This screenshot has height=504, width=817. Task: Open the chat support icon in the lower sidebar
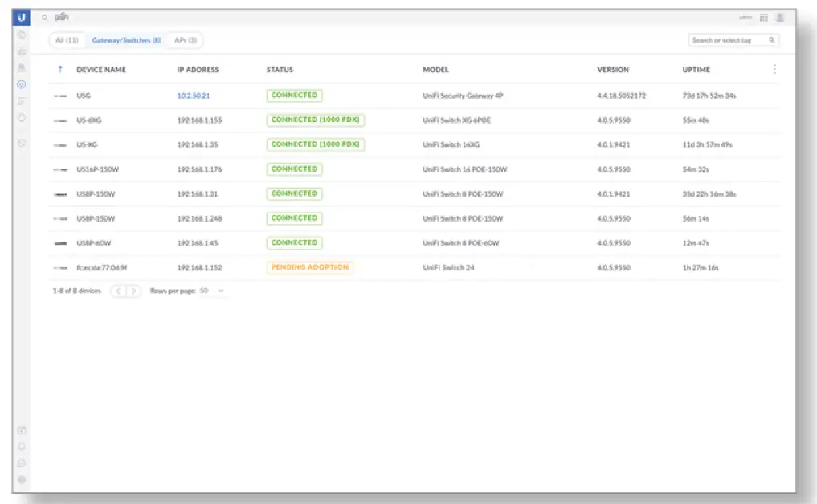(22, 463)
